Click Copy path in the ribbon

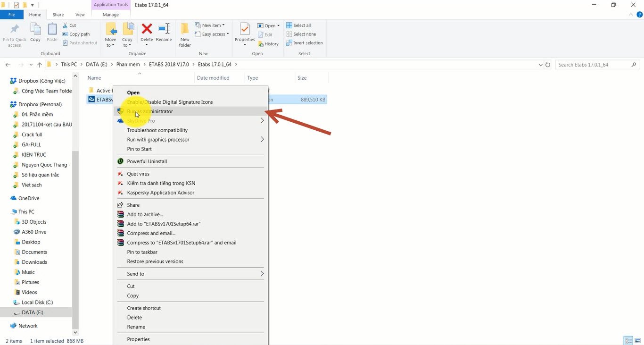[76, 34]
